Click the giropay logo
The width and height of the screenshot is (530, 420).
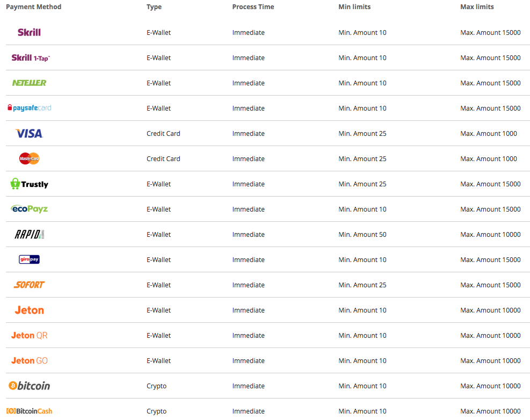point(29,259)
